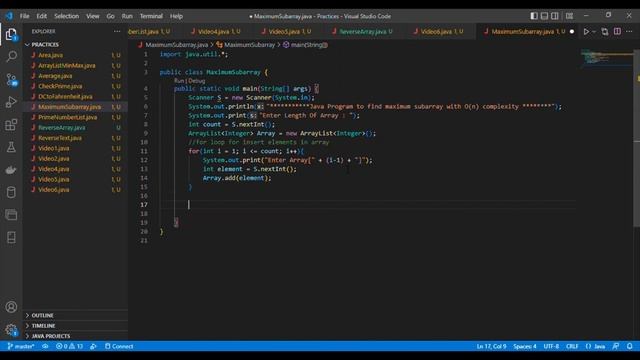The image size is (640, 360).
Task: Open the Extensions view
Action: (11, 124)
